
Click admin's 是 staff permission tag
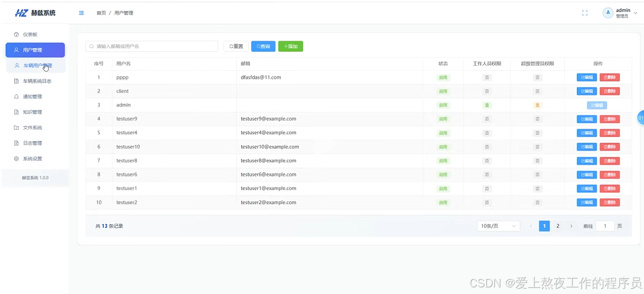(x=487, y=105)
